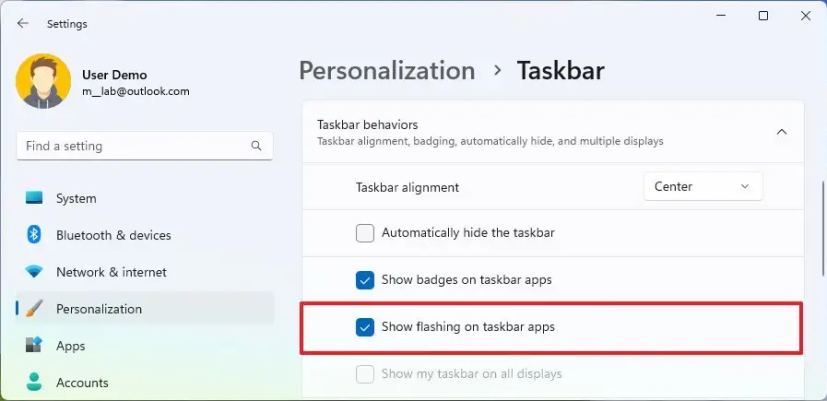Click the m_lab@outlook.com account email

click(x=136, y=91)
